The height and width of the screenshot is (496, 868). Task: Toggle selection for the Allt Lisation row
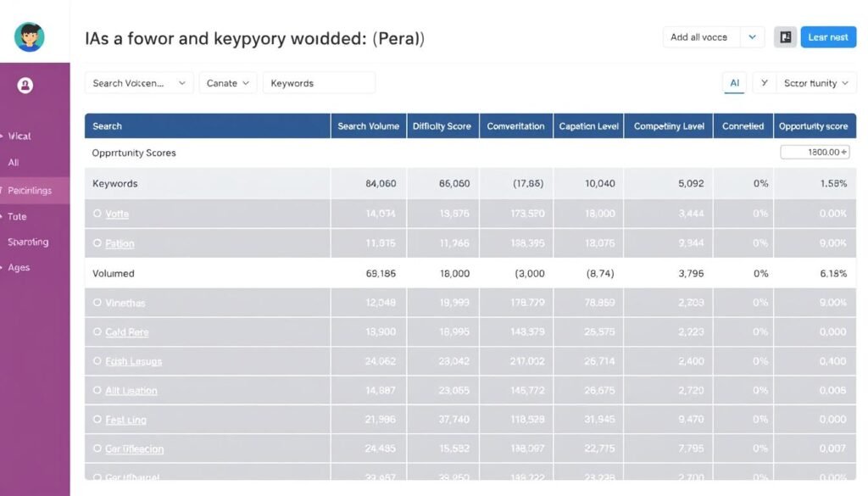pyautogui.click(x=98, y=390)
